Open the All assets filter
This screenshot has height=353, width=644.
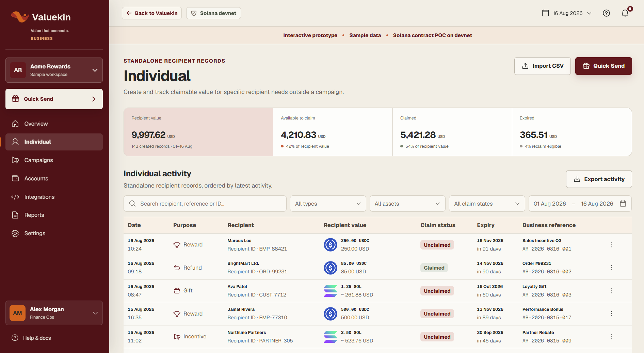pos(407,204)
